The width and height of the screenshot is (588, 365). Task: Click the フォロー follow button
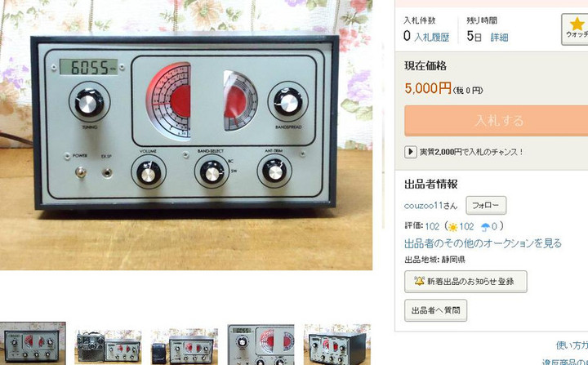(x=486, y=205)
